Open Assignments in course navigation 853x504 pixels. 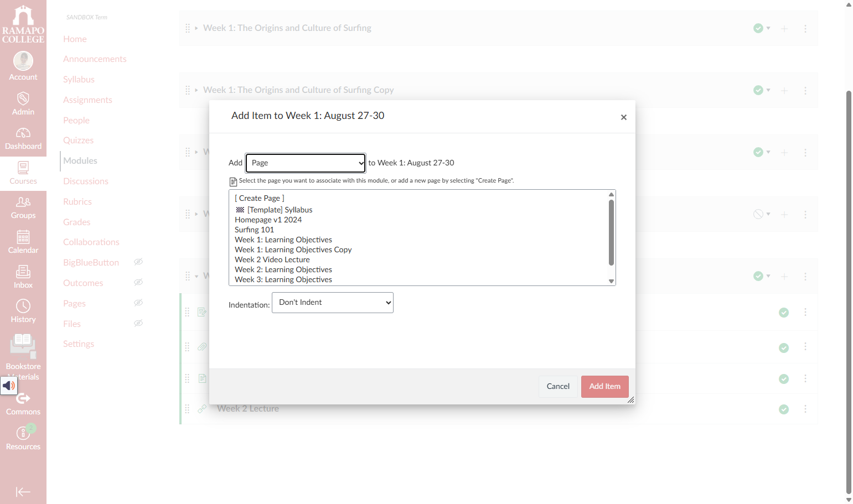(87, 100)
